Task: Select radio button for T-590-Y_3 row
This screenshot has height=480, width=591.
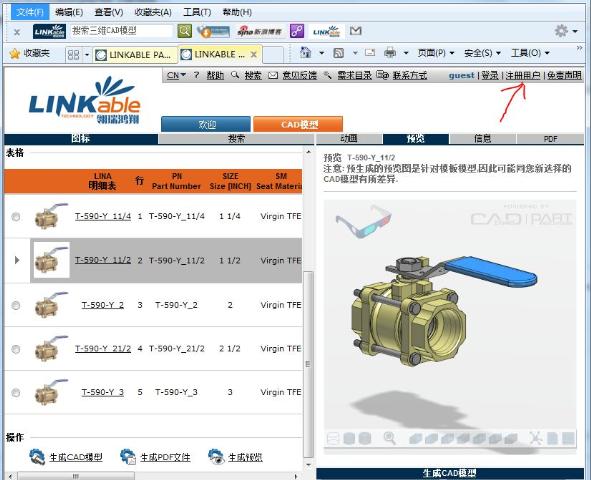Action: (x=16, y=393)
